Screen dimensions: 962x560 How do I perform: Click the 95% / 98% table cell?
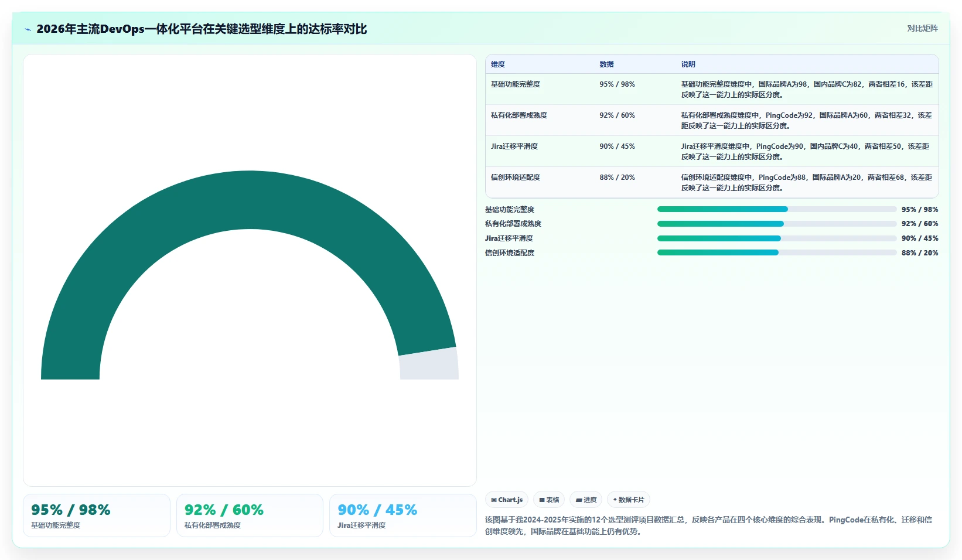point(617,84)
